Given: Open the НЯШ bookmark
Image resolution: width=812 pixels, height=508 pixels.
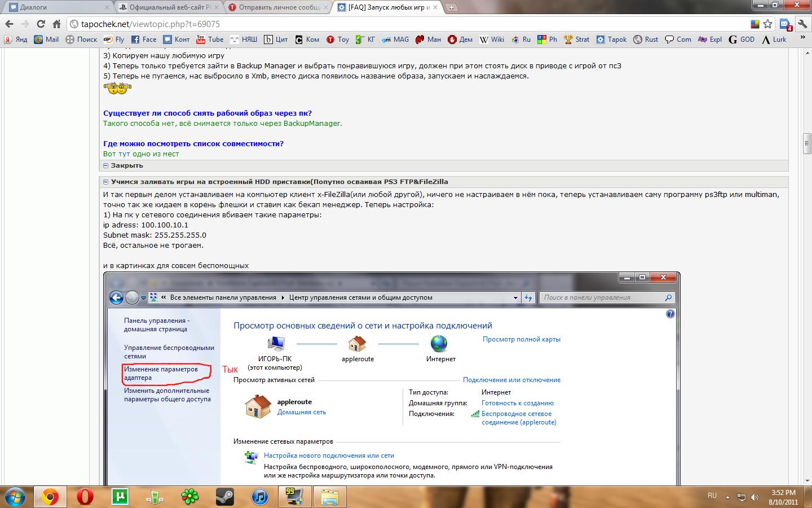Looking at the screenshot, I should pos(244,40).
